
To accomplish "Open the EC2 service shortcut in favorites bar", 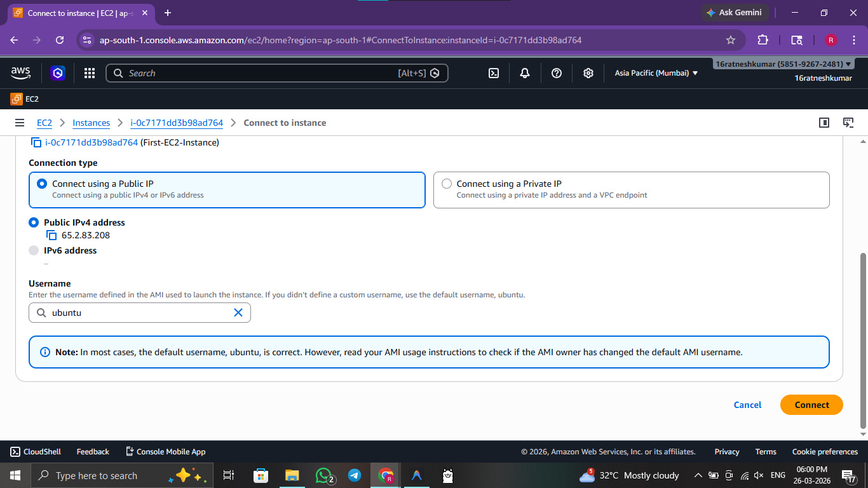I will point(25,99).
